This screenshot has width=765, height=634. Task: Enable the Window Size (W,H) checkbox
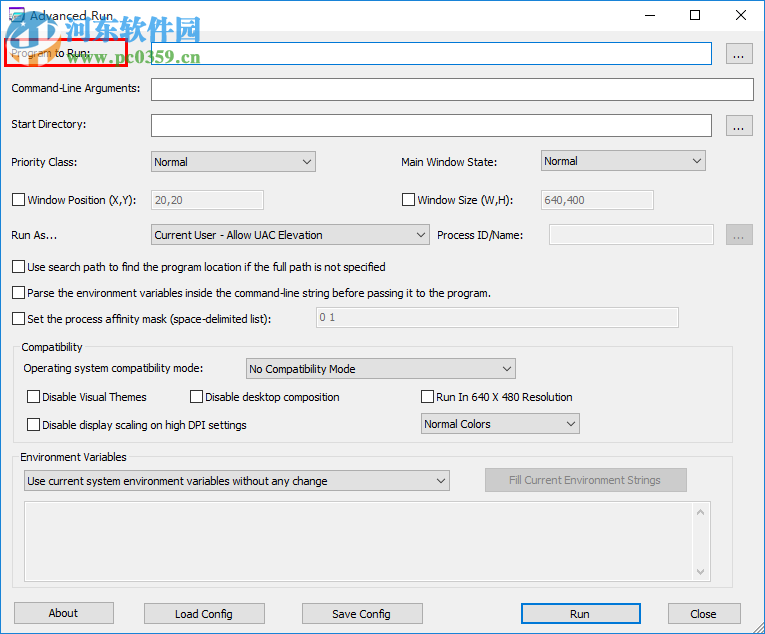point(408,200)
